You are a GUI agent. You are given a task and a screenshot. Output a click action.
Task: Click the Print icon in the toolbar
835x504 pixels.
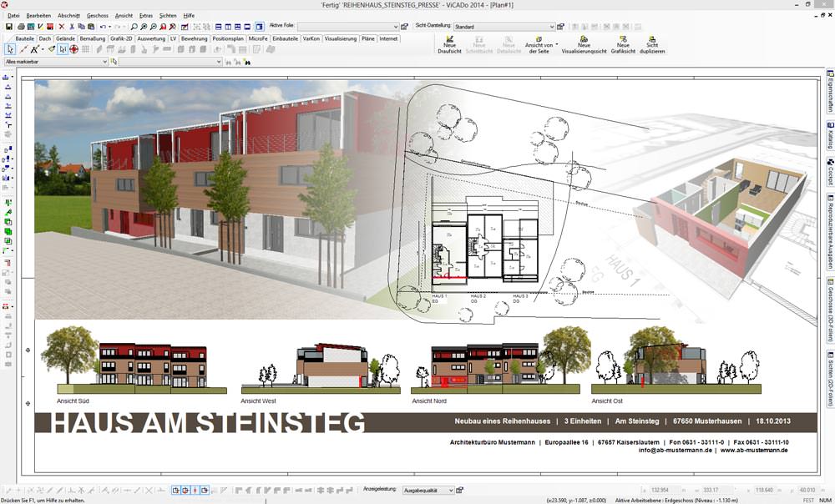click(x=22, y=27)
